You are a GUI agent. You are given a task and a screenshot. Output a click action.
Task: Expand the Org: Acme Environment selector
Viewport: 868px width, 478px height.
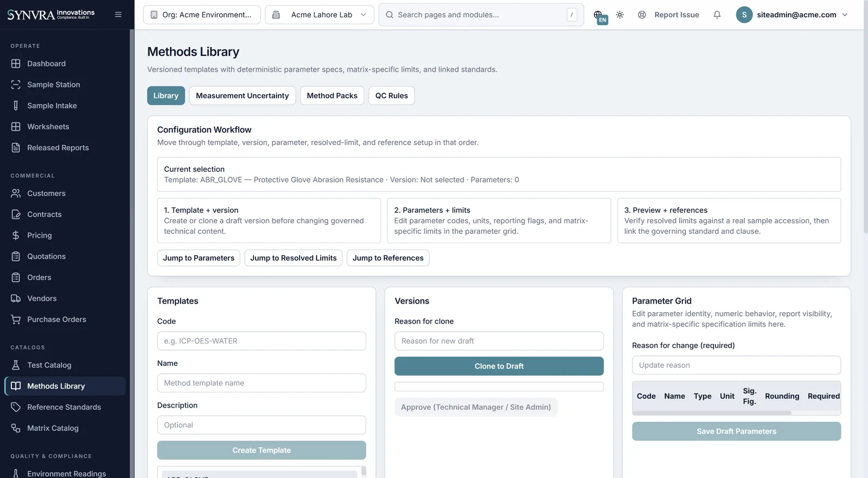[x=202, y=15]
